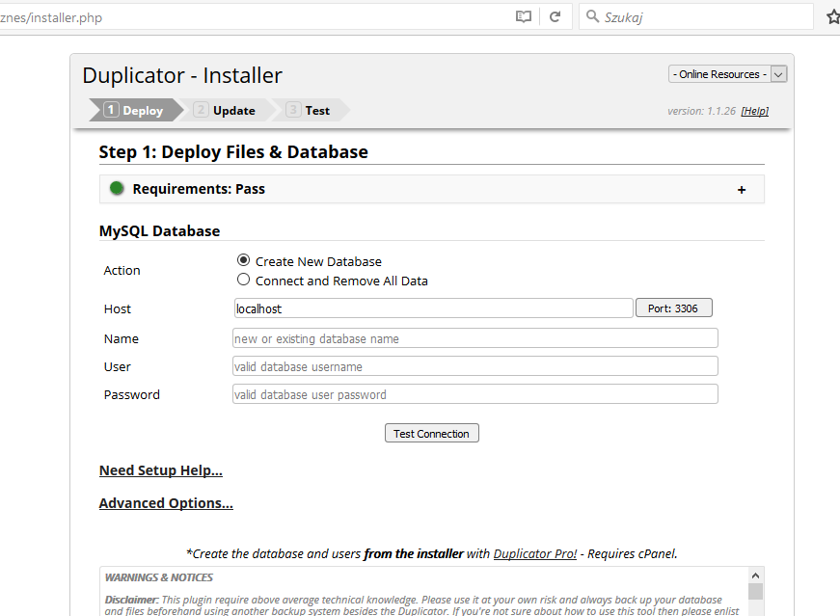
Task: Focus the database Password field
Action: coord(475,394)
